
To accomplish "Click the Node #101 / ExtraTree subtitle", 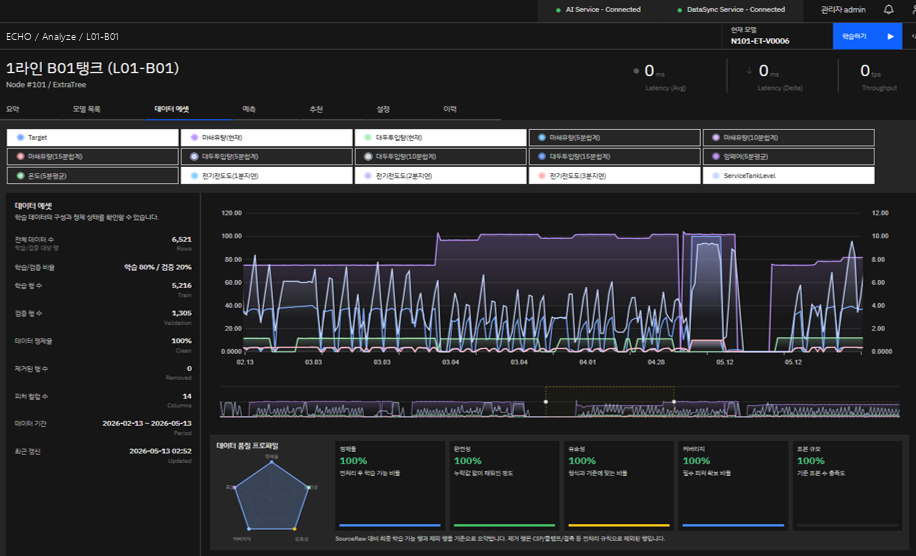I will 46,85.
